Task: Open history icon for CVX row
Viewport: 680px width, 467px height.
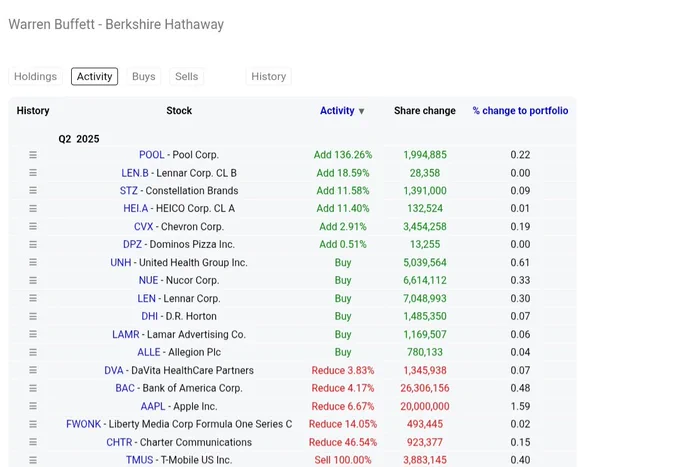Action: click(x=33, y=227)
